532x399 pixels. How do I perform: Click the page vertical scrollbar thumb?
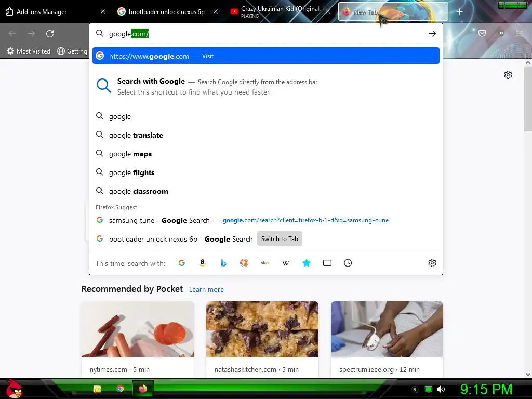528,98
